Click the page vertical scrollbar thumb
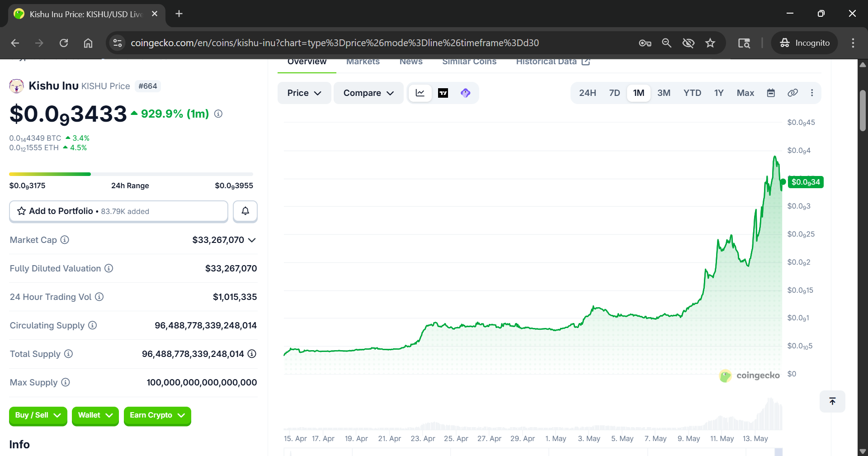This screenshot has height=456, width=868. (863, 111)
